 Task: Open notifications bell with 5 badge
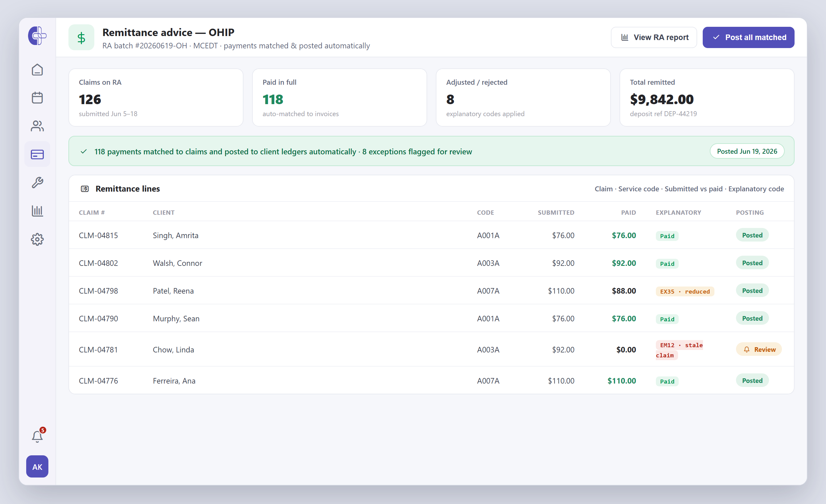click(x=37, y=436)
